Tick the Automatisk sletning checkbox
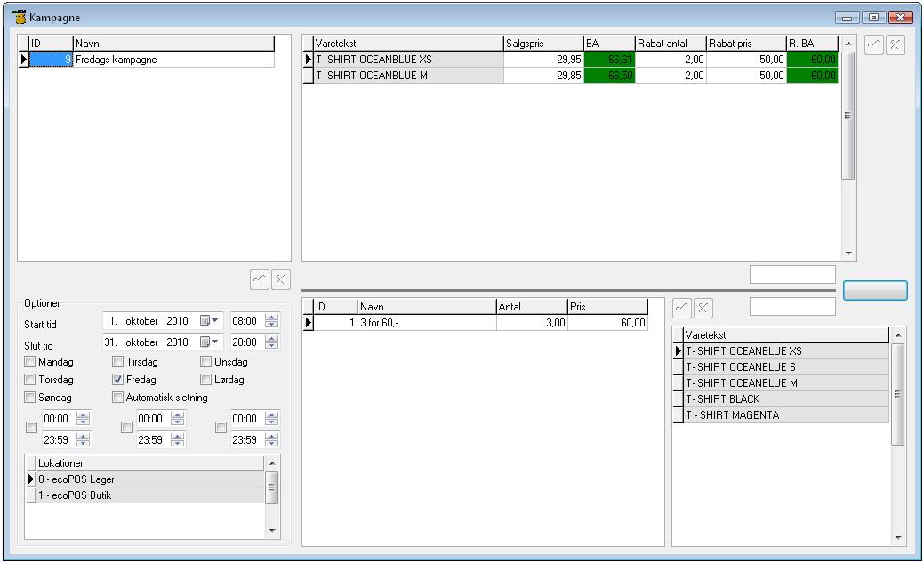Screen dimensions: 924x563 (x=118, y=398)
